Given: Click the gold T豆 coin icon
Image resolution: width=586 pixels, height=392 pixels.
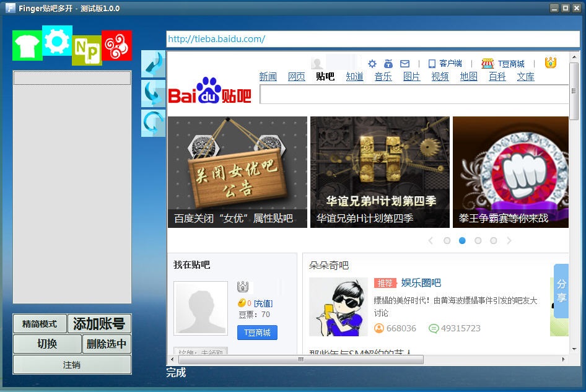Looking at the screenshot, I should pyautogui.click(x=242, y=303).
